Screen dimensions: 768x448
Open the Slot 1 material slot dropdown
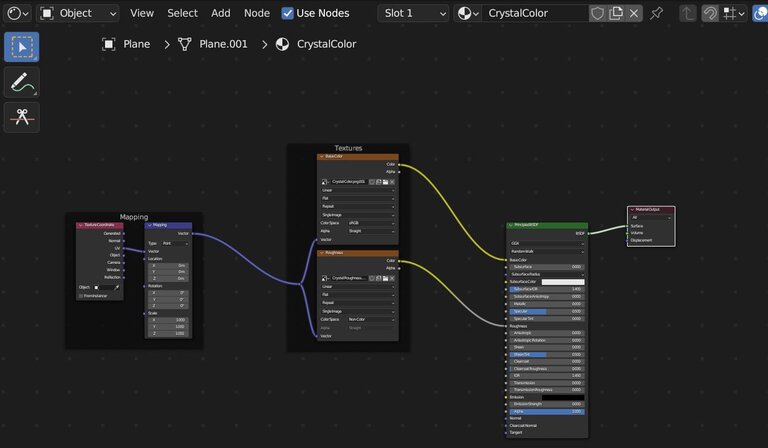413,13
